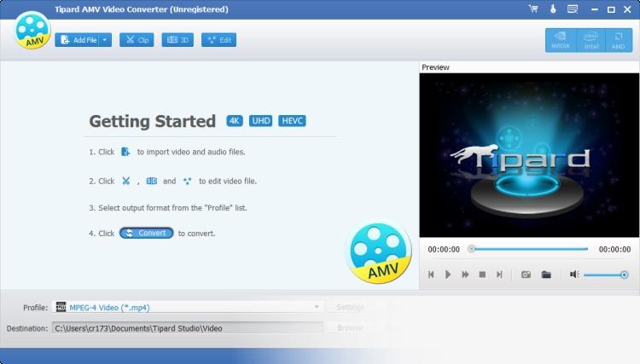Open the snapshot folder icon
Viewport: 640px width, 364px height.
(x=546, y=274)
